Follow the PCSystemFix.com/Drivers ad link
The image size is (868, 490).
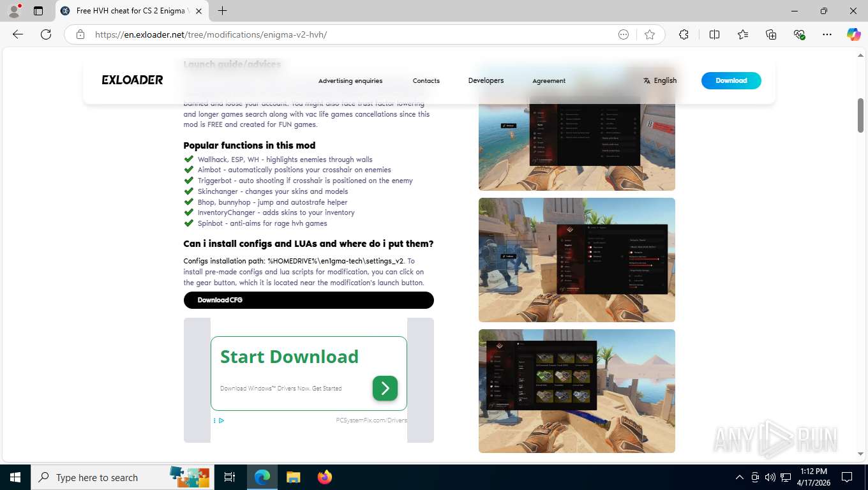[371, 420]
